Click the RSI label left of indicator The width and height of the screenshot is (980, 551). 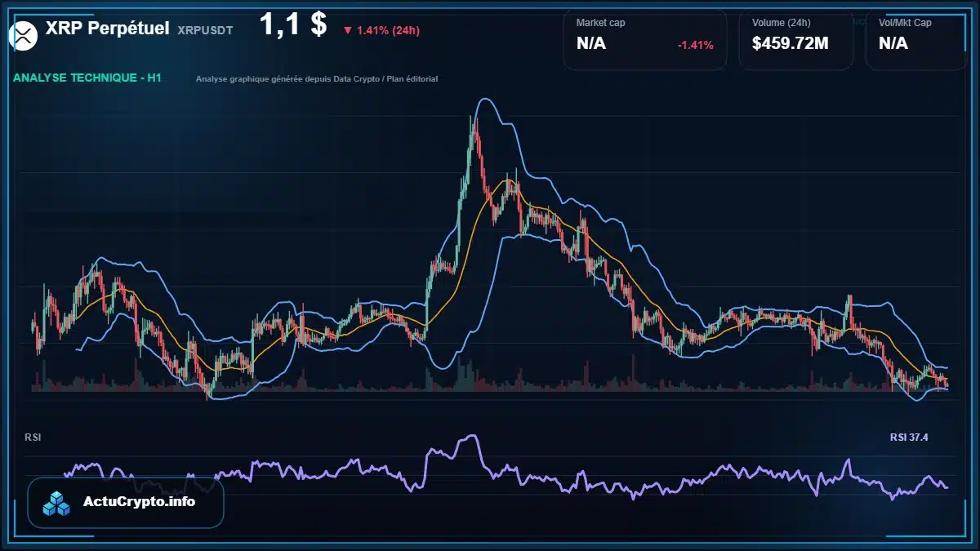(33, 438)
